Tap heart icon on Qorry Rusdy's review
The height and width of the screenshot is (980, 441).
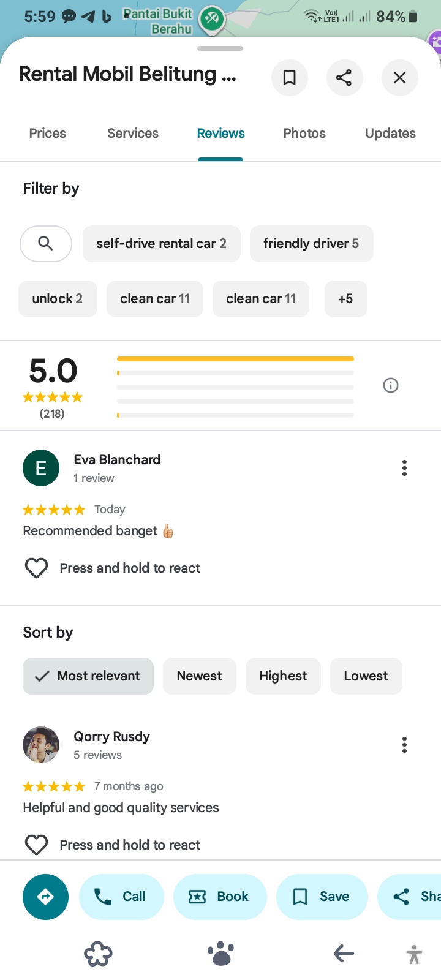[x=36, y=845]
